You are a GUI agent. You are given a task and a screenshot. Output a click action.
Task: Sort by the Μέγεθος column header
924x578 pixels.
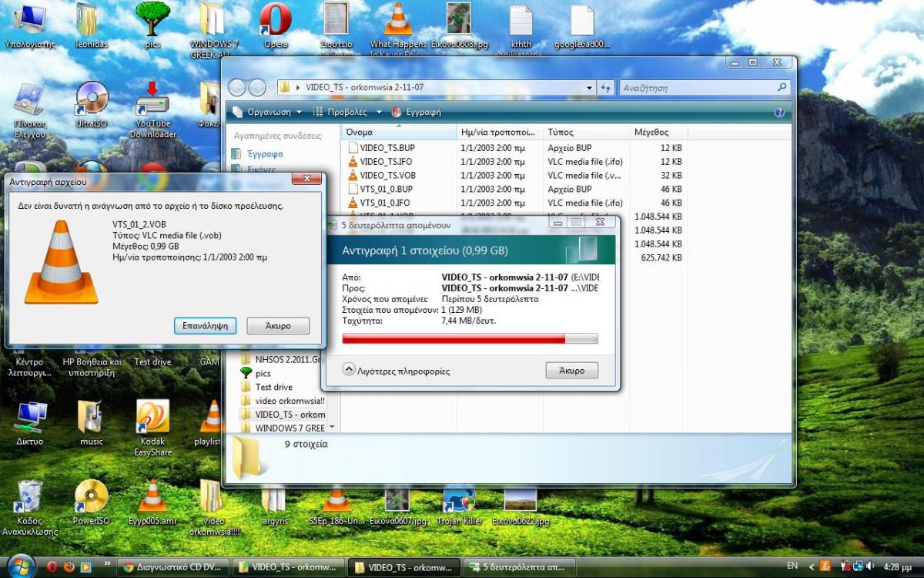658,132
